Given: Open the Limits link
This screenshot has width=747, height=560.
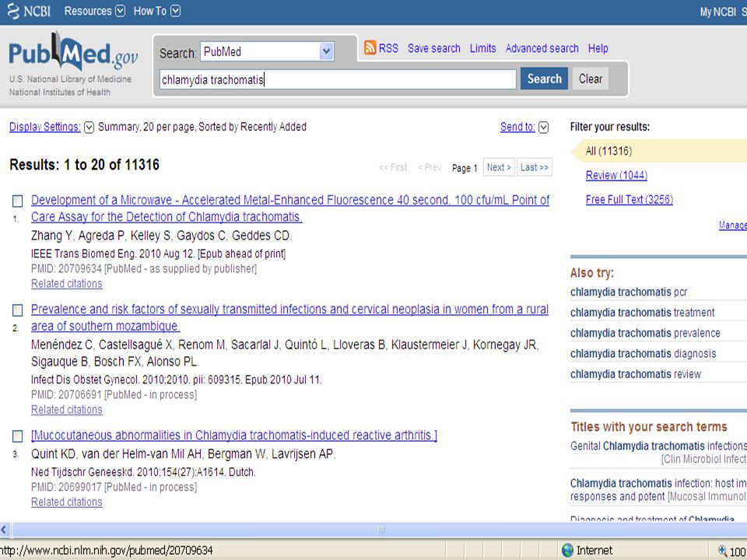Looking at the screenshot, I should coord(482,48).
